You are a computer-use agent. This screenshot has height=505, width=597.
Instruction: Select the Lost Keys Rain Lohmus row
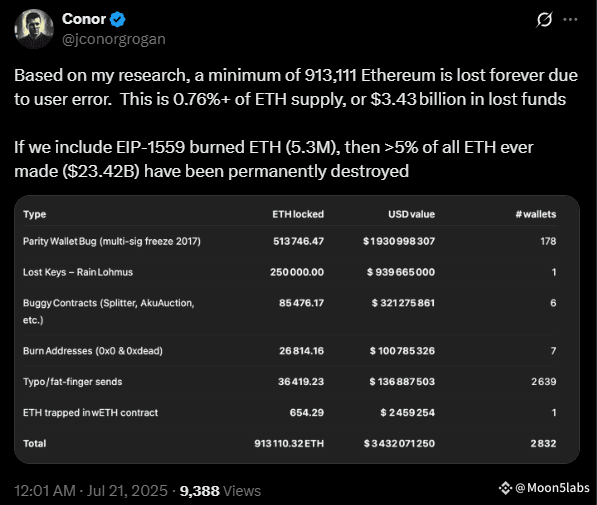[289, 272]
